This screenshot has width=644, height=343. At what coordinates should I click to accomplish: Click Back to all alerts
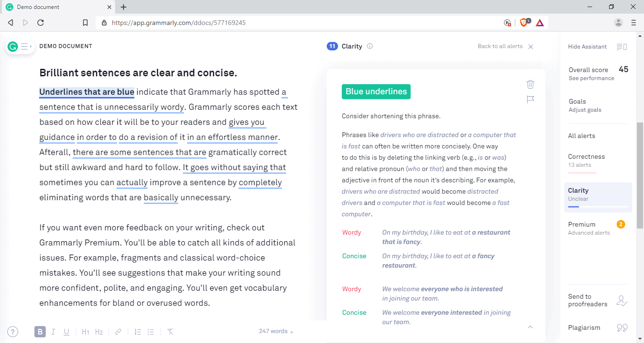click(500, 46)
